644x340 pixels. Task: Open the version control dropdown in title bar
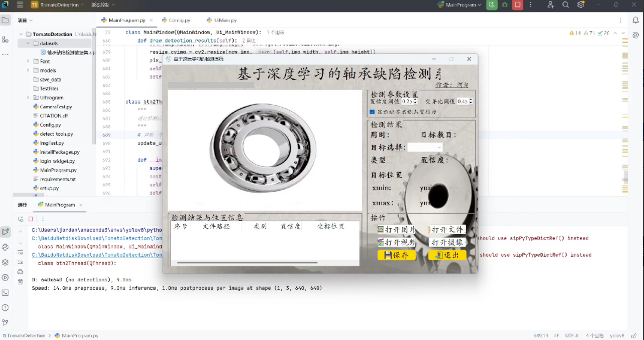(x=103, y=5)
